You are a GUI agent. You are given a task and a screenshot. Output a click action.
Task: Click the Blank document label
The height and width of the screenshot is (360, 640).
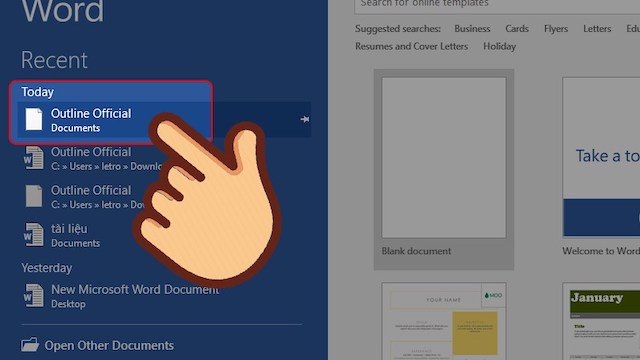(x=416, y=251)
